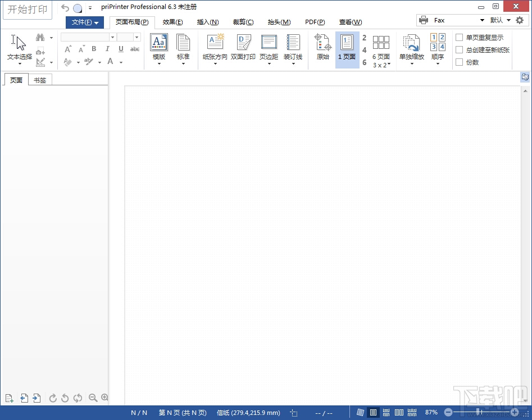The width and height of the screenshot is (532, 420).
Task: Click the 模版 template icon
Action: 159,43
